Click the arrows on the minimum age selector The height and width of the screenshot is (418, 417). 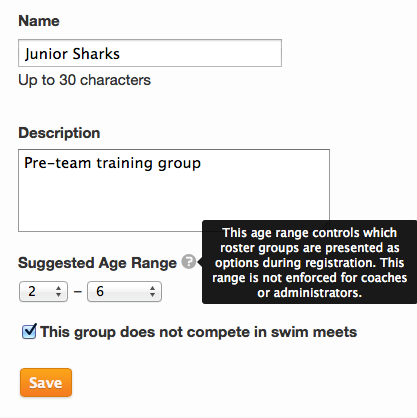(58, 292)
